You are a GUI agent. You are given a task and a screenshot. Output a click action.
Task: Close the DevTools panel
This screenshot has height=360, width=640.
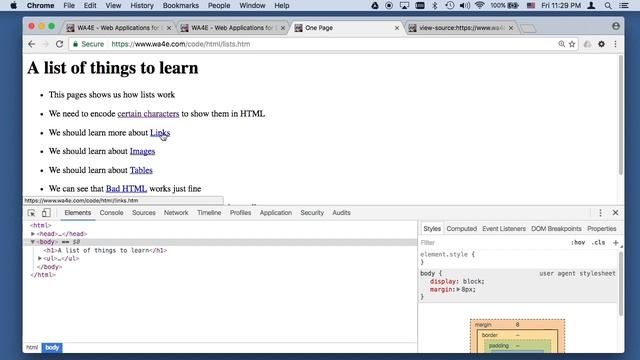click(616, 213)
